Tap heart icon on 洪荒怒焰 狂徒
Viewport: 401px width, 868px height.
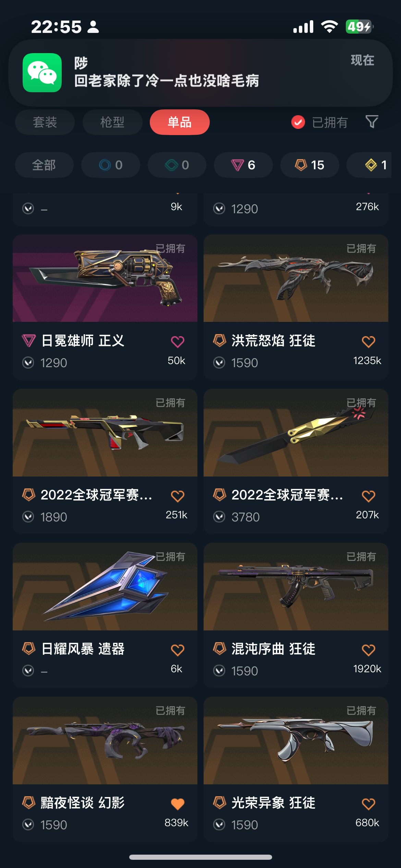point(368,341)
